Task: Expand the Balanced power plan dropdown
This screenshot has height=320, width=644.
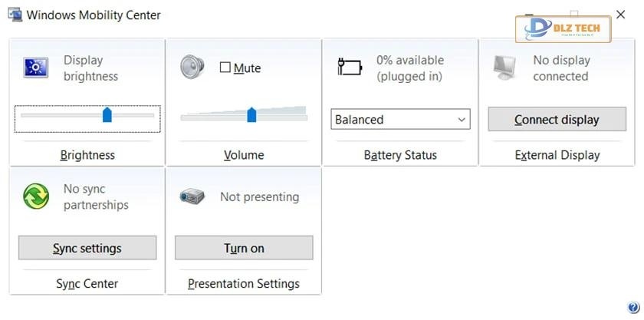Action: tap(461, 119)
